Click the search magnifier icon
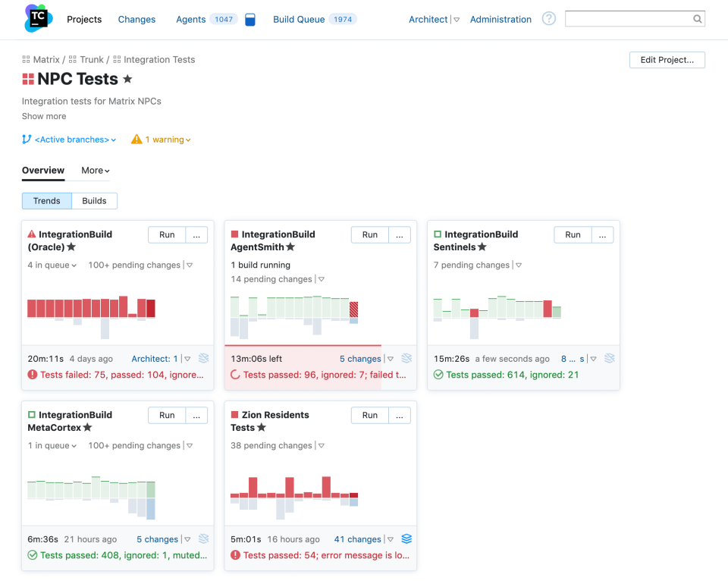This screenshot has width=728, height=581. point(697,19)
